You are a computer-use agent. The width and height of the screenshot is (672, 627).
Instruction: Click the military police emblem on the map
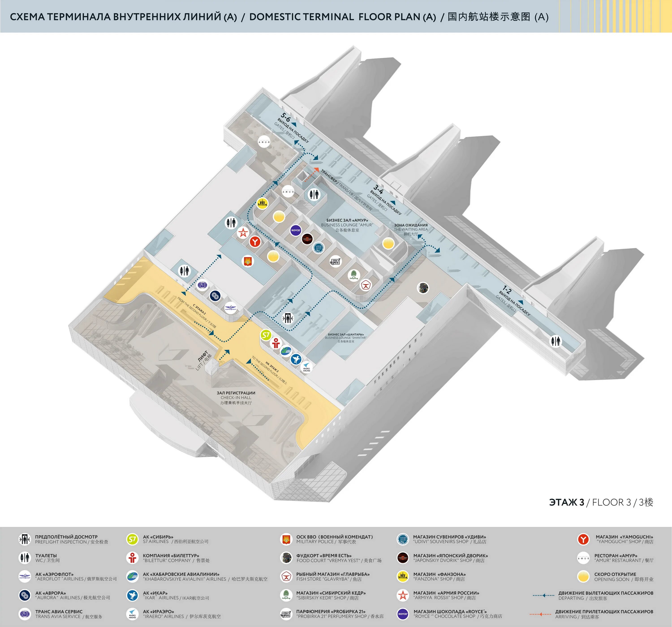click(248, 261)
